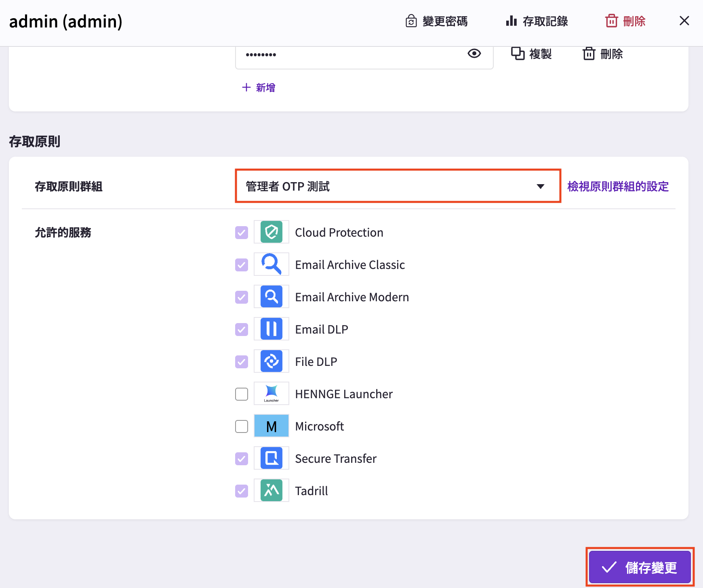Click the Email DLP label

[x=322, y=329]
